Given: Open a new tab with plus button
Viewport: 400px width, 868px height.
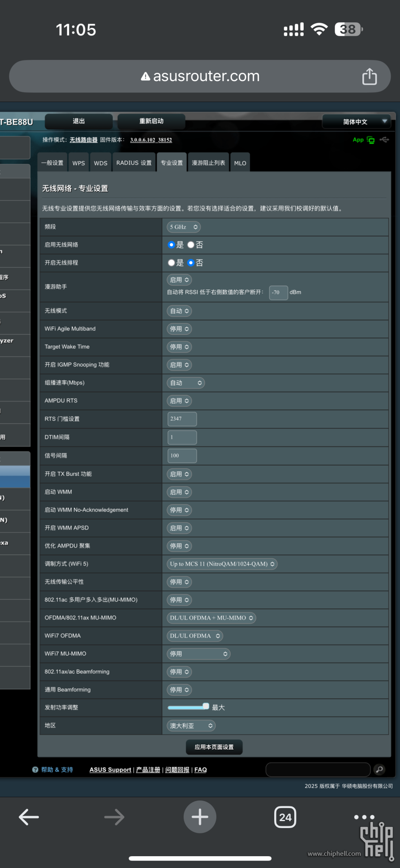Looking at the screenshot, I should (x=200, y=817).
